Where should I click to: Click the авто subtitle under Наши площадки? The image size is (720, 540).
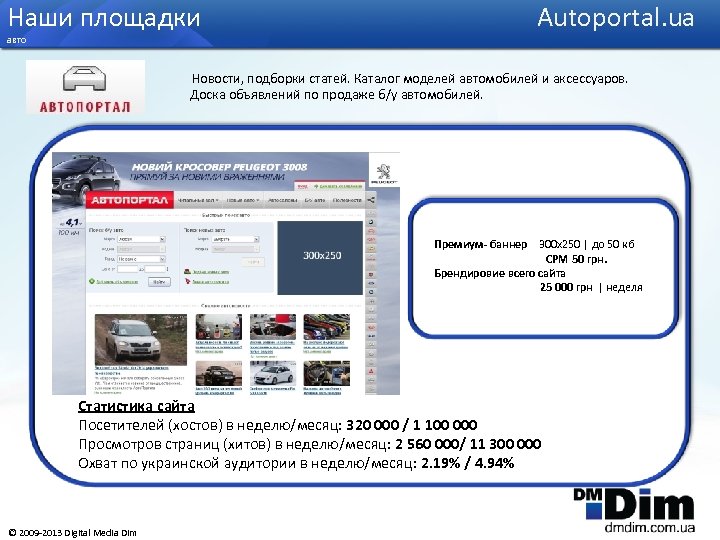tap(16, 40)
